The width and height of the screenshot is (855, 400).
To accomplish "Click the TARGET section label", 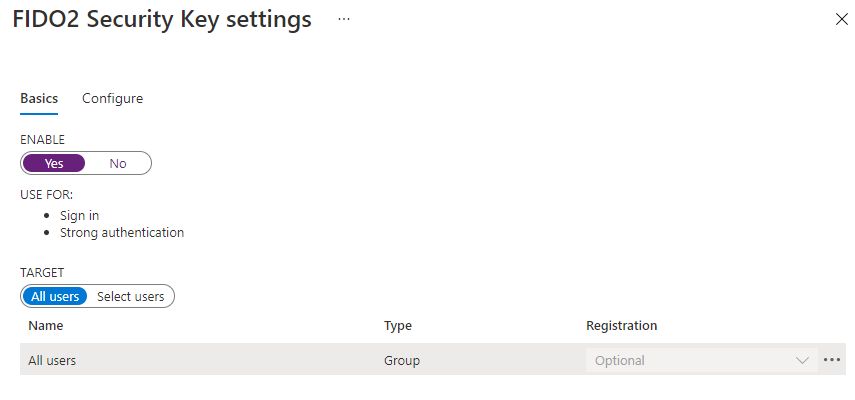I will pos(42,272).
